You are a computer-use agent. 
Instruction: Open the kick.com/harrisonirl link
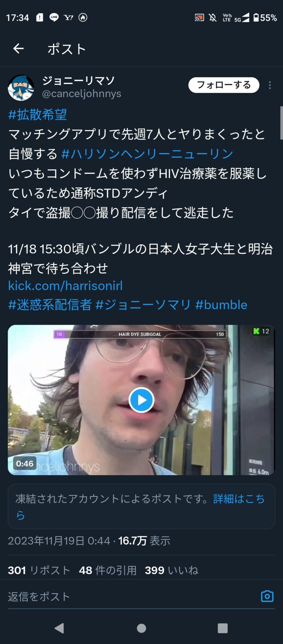click(65, 286)
